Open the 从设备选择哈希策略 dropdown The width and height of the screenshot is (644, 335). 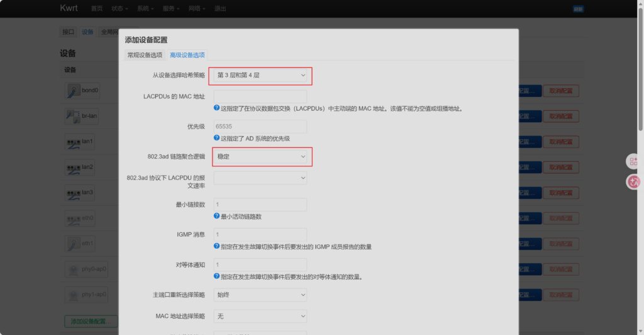click(x=260, y=76)
